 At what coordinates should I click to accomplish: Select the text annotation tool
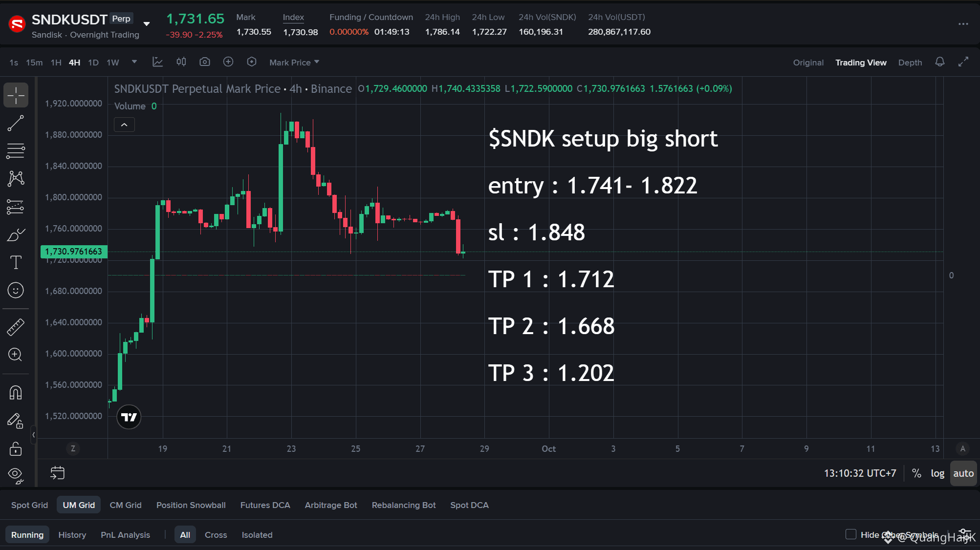[x=16, y=262]
